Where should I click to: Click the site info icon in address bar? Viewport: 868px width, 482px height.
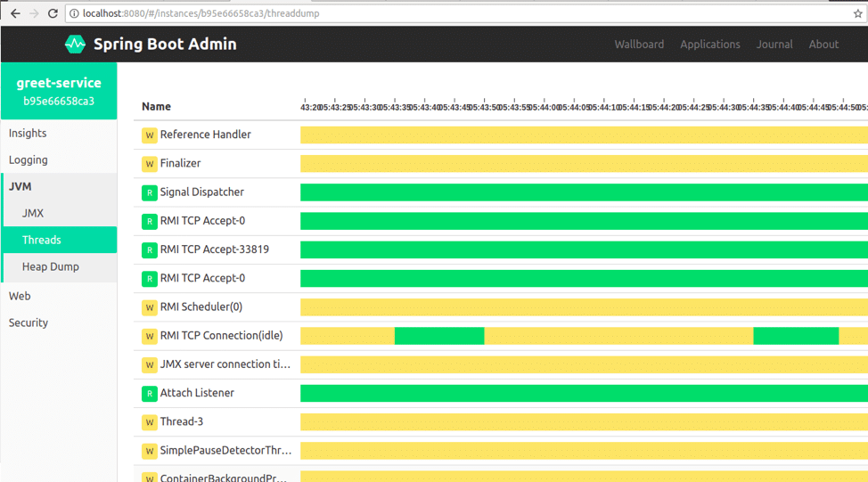[74, 13]
